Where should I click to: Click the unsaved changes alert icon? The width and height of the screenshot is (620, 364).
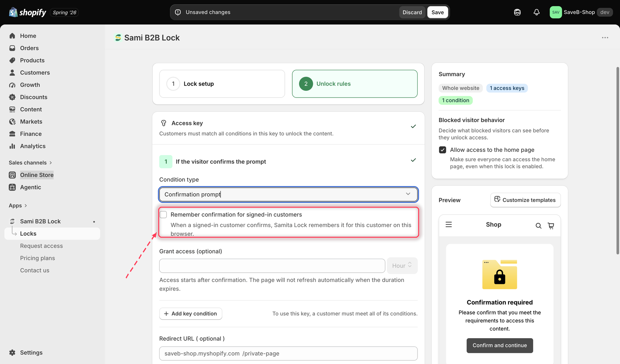(178, 12)
